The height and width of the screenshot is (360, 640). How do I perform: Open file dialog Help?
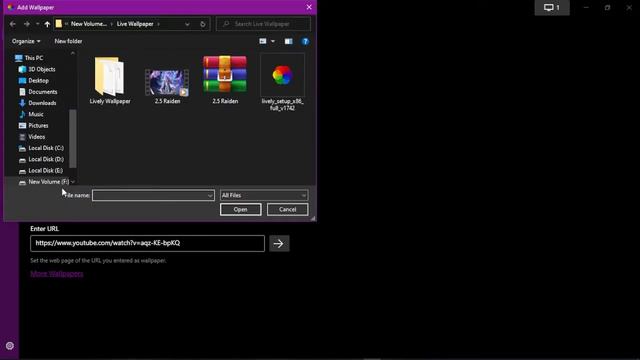pyautogui.click(x=305, y=41)
